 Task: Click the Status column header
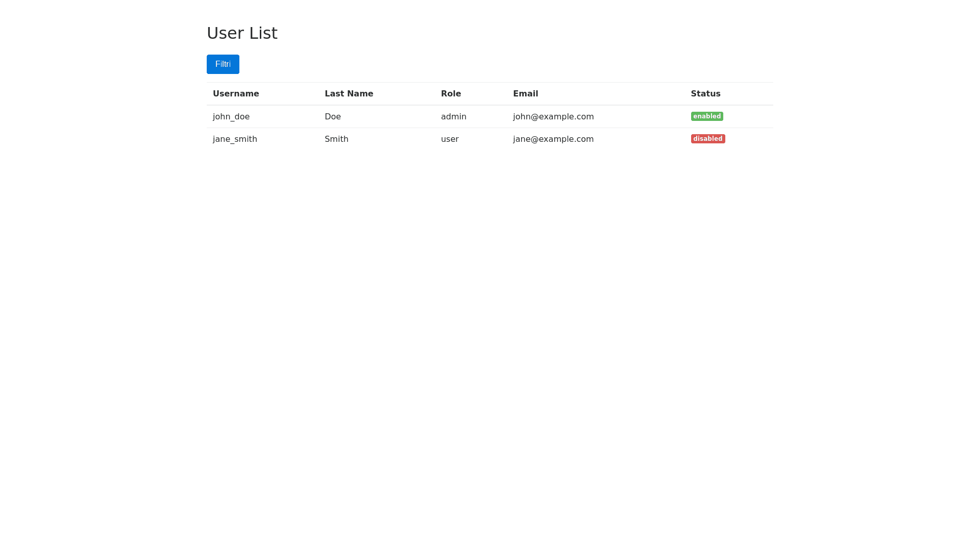[705, 94]
